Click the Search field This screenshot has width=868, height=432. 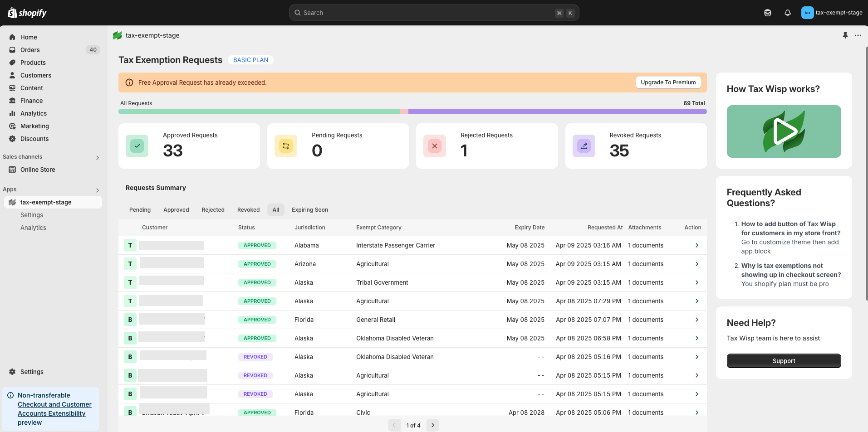(434, 13)
